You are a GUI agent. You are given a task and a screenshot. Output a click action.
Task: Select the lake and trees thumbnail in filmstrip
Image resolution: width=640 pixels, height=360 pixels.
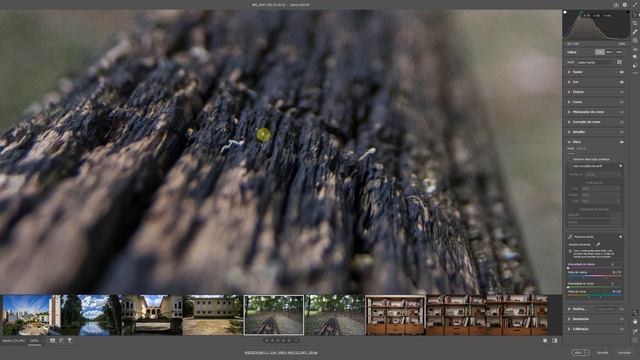[x=91, y=315]
